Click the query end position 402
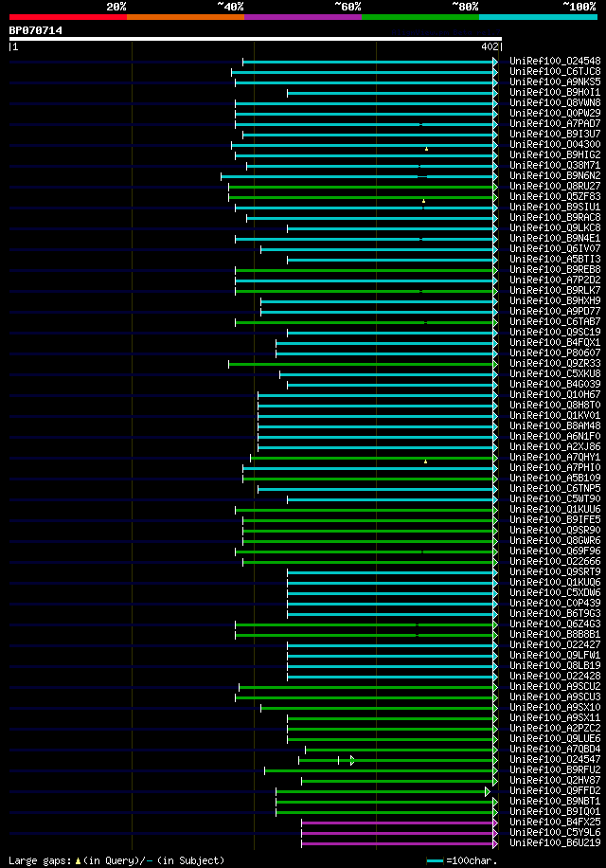 pyautogui.click(x=490, y=47)
